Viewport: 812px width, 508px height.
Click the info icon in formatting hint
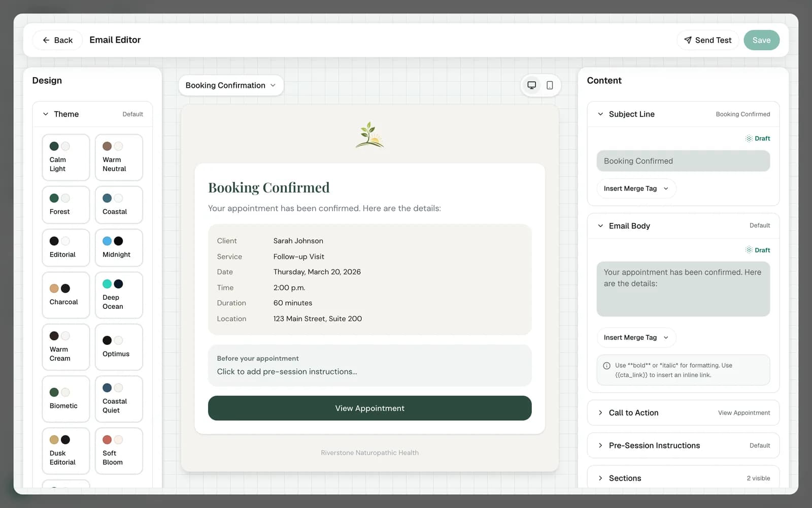606,366
